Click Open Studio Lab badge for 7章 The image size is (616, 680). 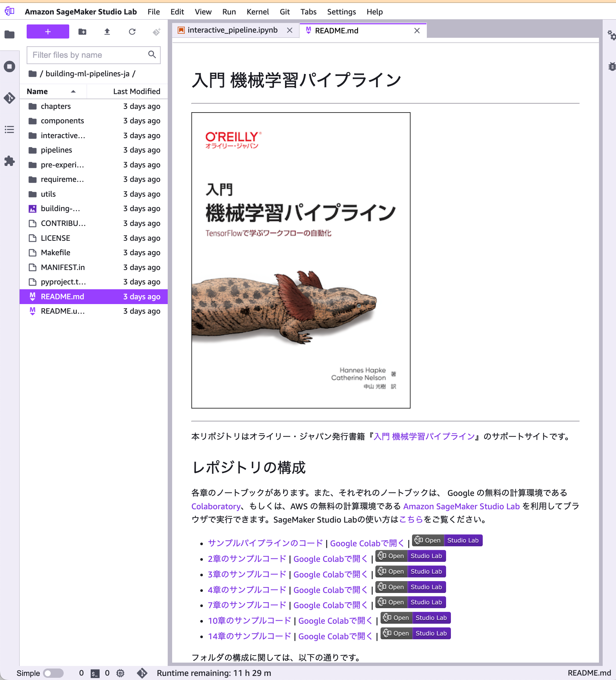pos(411,602)
